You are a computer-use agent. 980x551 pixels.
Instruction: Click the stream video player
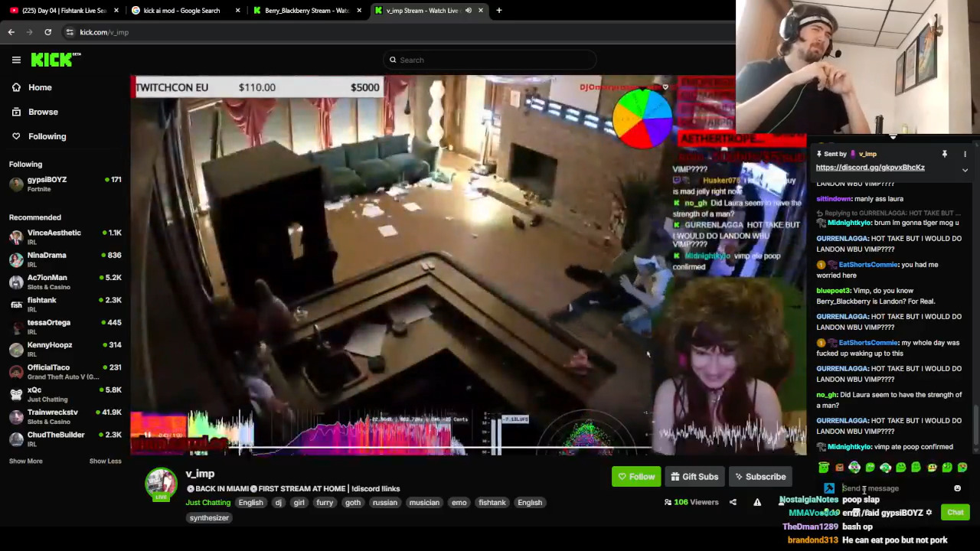pyautogui.click(x=468, y=265)
